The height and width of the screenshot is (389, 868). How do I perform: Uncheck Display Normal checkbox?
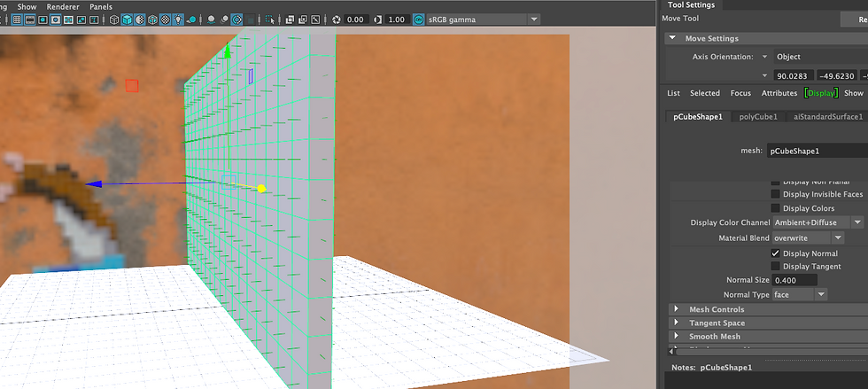(x=776, y=253)
